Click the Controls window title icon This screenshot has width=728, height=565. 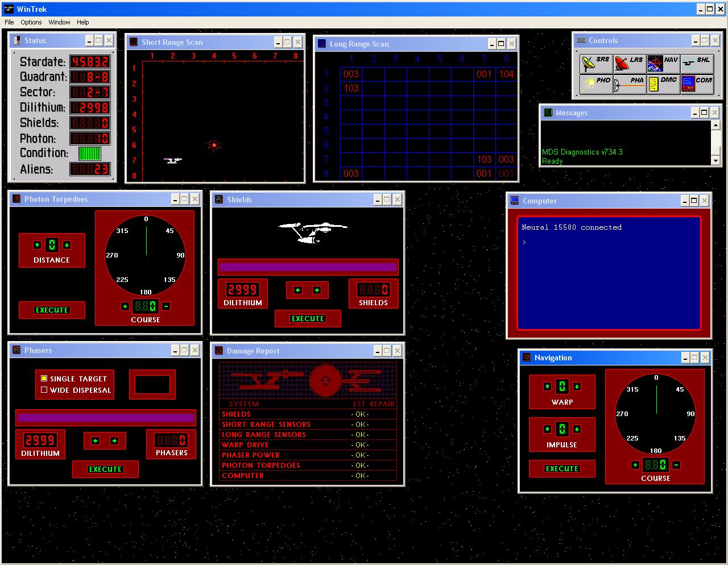581,40
